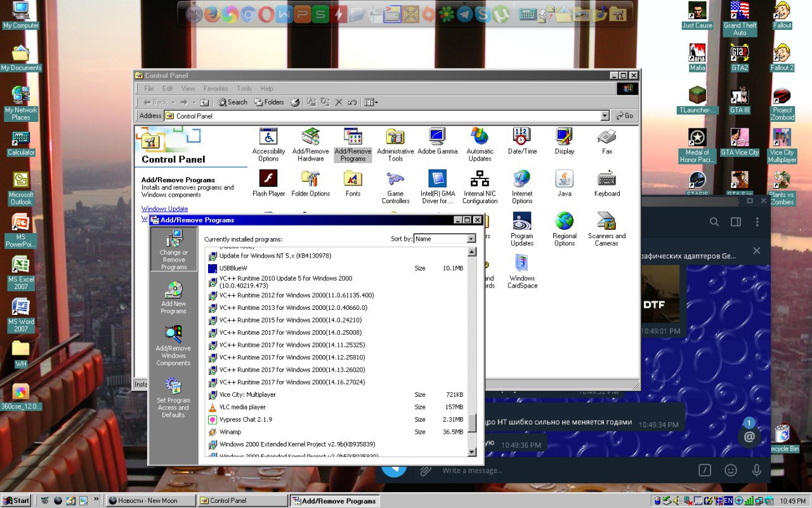Open the Tools menu in Control Panel

244,89
